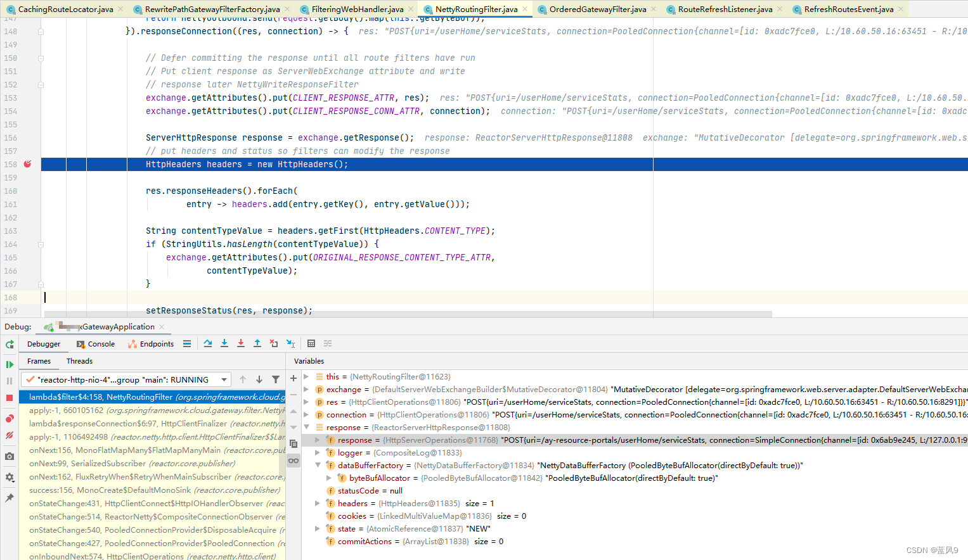This screenshot has width=968, height=560.
Task: Switch to Endpoints tab
Action: click(151, 344)
